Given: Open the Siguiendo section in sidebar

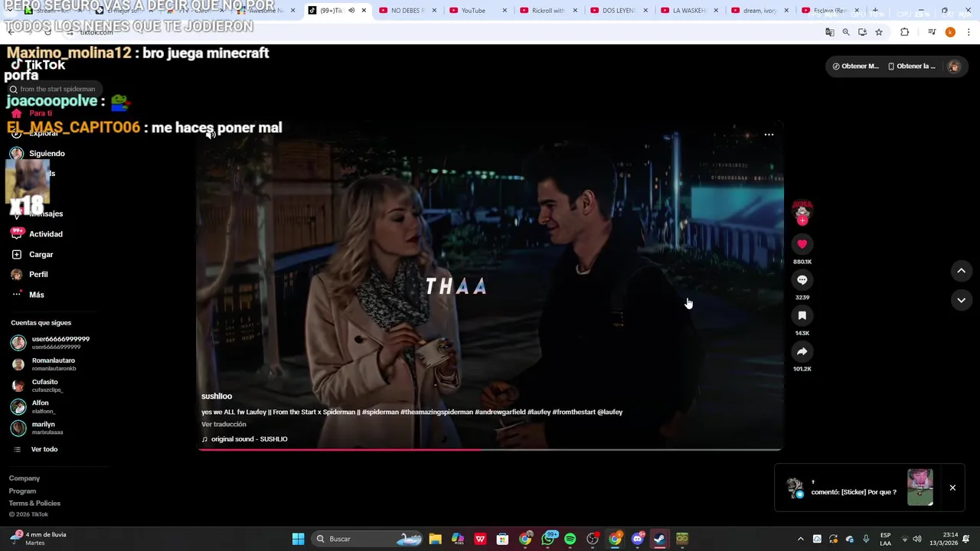Looking at the screenshot, I should click(x=38, y=153).
